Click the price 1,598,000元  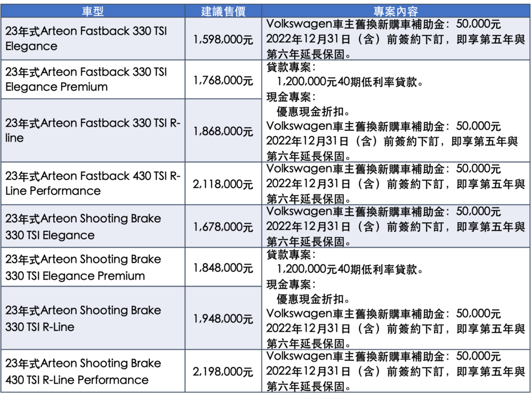point(223,40)
